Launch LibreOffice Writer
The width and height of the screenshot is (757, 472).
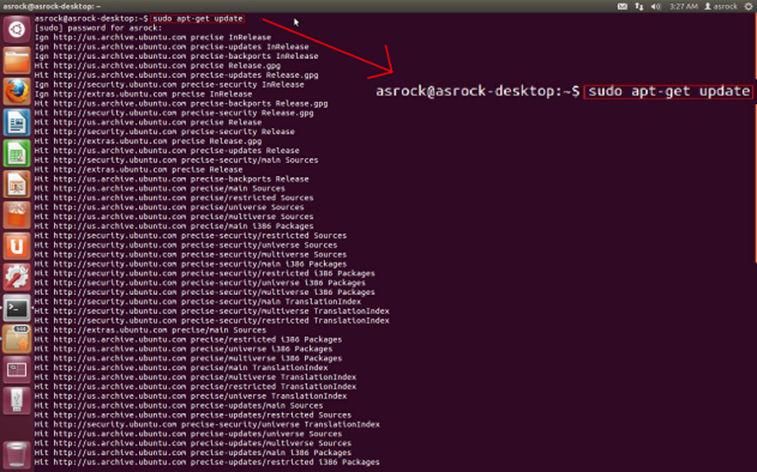tap(16, 122)
